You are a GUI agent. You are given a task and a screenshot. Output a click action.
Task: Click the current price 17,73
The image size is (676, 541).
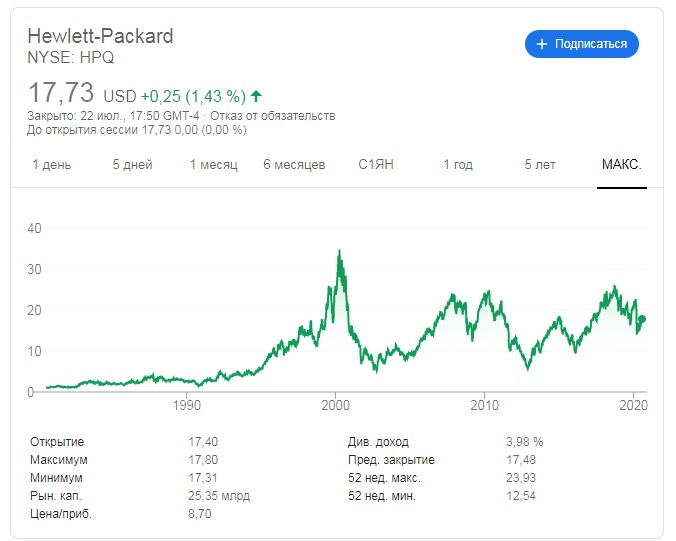click(61, 94)
